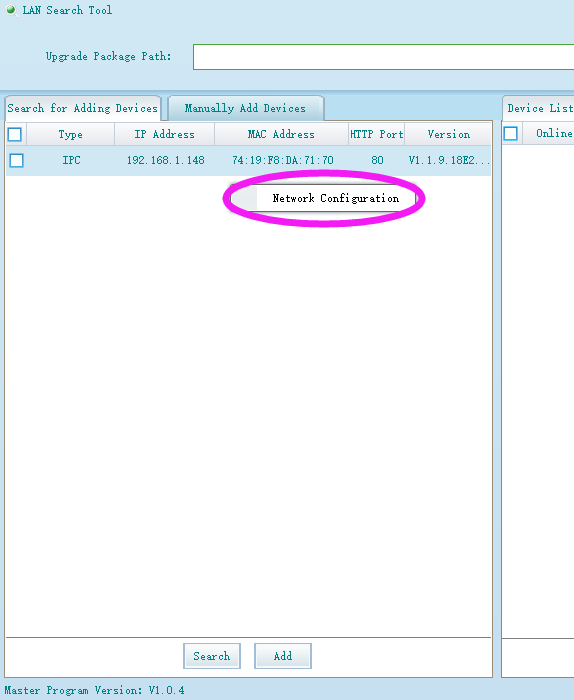Sort by the MAC Address column header

pyautogui.click(x=281, y=134)
